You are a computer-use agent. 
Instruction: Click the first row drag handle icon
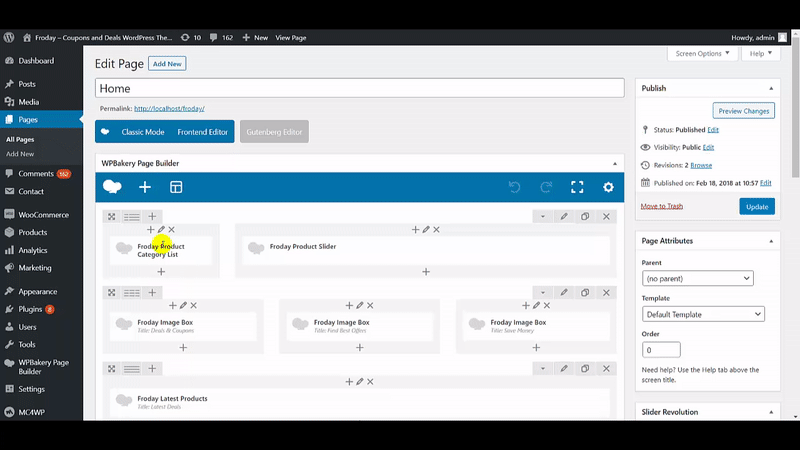pos(112,216)
